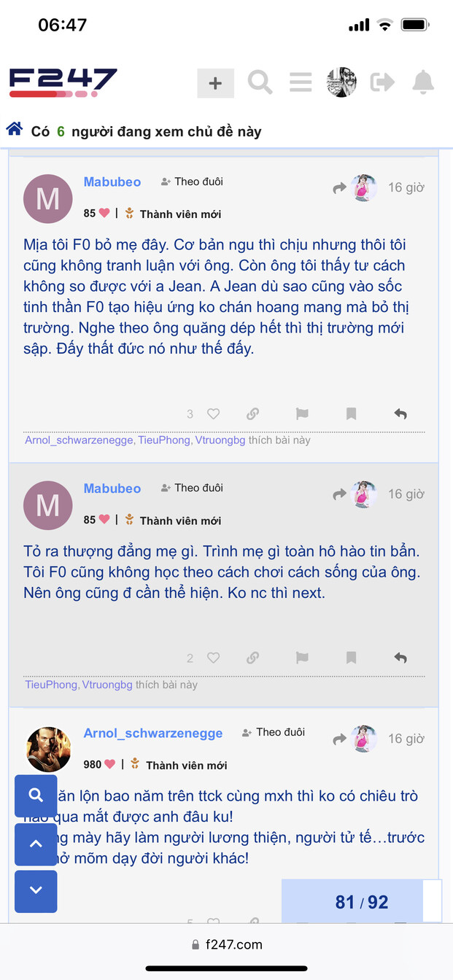The width and height of the screenshot is (453, 980).
Task: Jump down with the floating down chevron
Action: point(36,890)
